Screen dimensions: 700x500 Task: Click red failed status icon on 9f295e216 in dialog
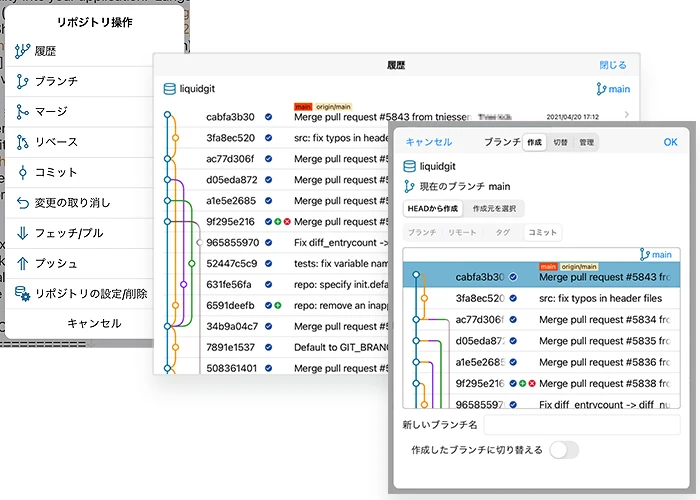tap(532, 383)
